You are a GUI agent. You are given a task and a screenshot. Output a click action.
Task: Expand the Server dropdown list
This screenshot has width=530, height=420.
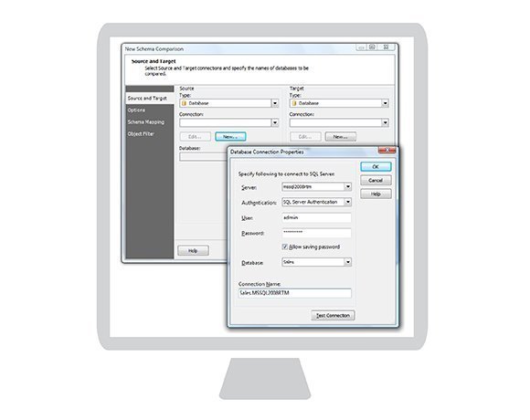click(348, 186)
